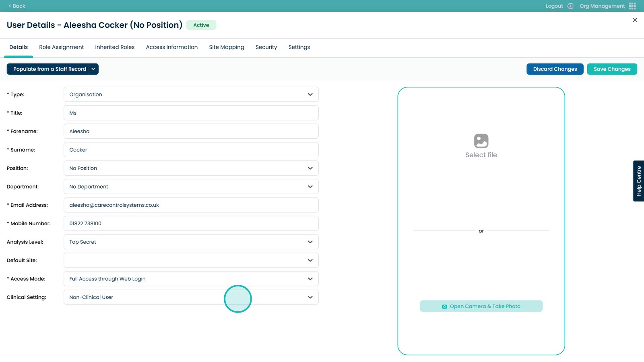Click the Email Address input field

(x=191, y=205)
